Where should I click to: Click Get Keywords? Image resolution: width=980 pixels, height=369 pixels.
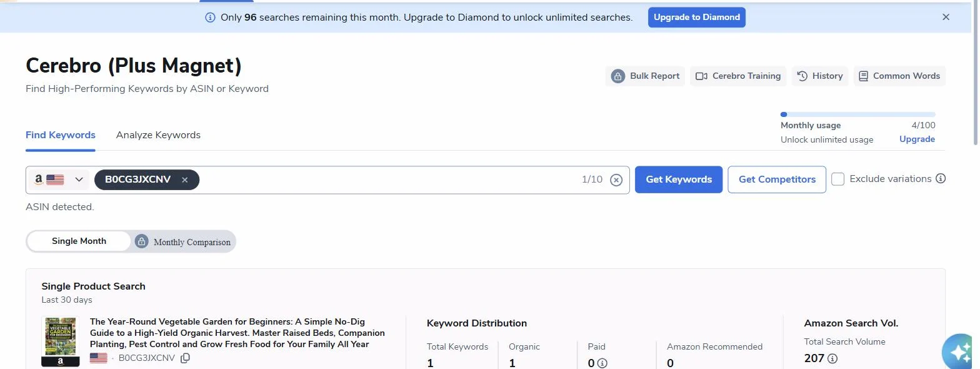click(x=679, y=179)
